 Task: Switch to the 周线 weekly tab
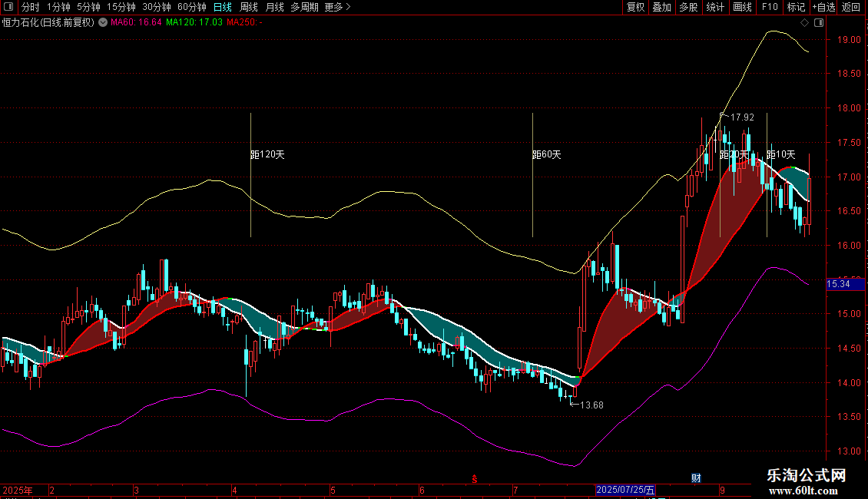pyautogui.click(x=249, y=7)
